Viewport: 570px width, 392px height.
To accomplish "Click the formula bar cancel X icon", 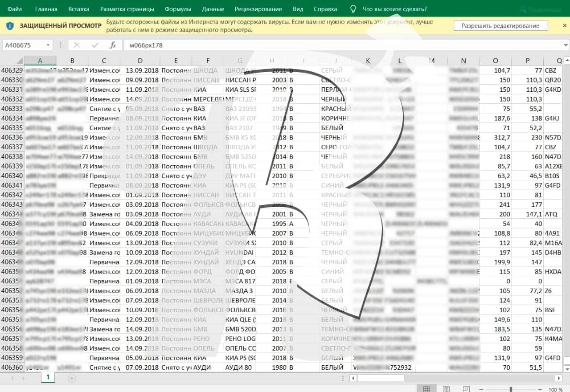I will point(77,45).
